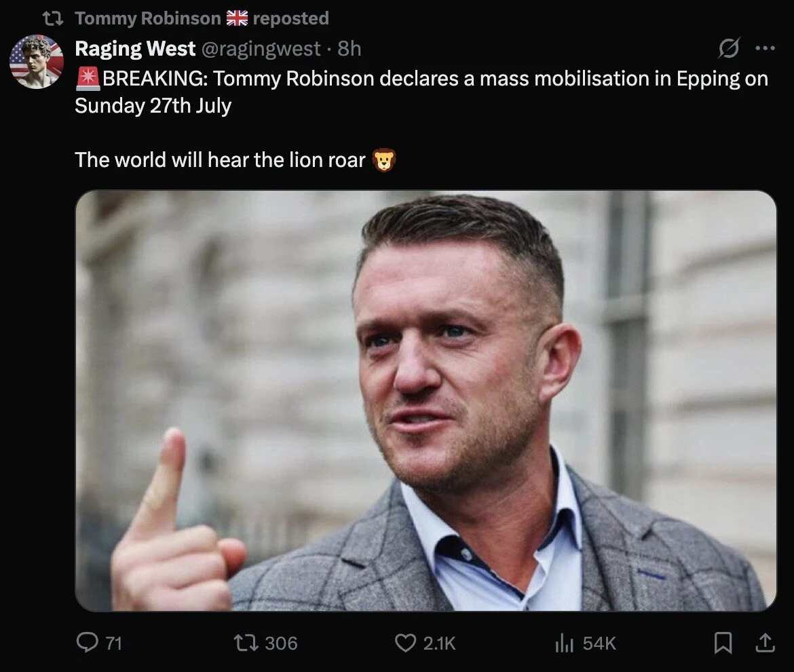
Task: Share the post using the upload icon
Action: tap(765, 643)
